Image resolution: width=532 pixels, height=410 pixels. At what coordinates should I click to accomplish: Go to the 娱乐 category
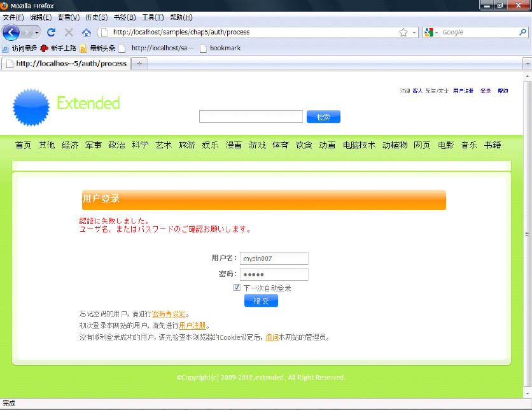pyautogui.click(x=211, y=145)
